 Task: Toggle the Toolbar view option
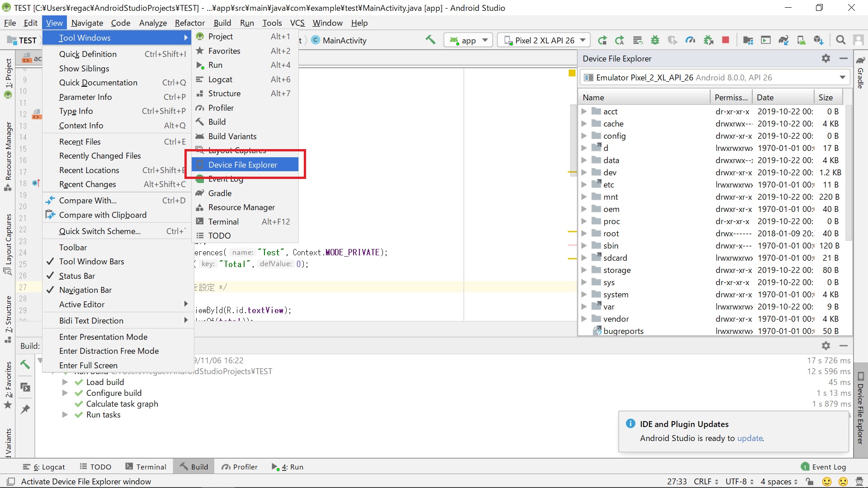pyautogui.click(x=118, y=248)
